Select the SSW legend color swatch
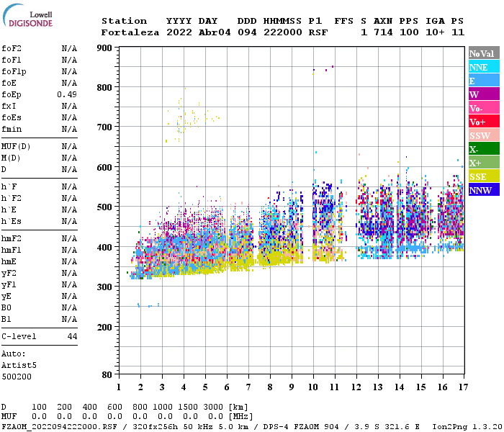This screenshot has width=504, height=432. [x=484, y=135]
